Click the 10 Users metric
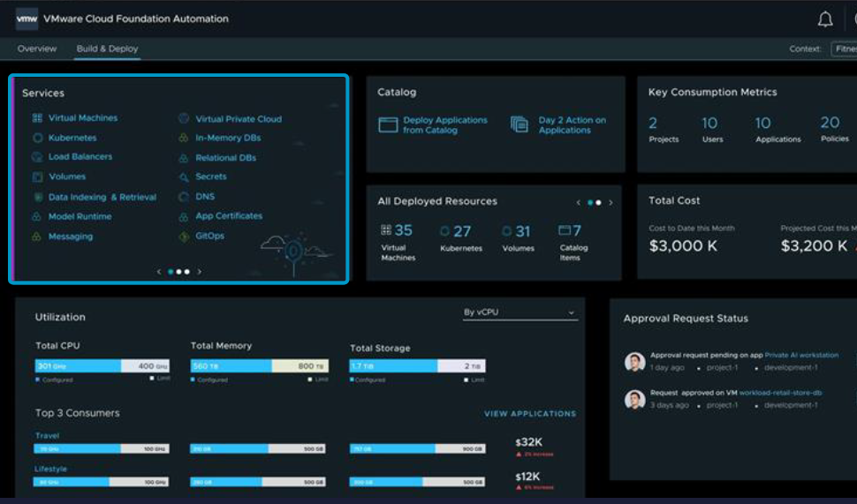 pyautogui.click(x=711, y=130)
